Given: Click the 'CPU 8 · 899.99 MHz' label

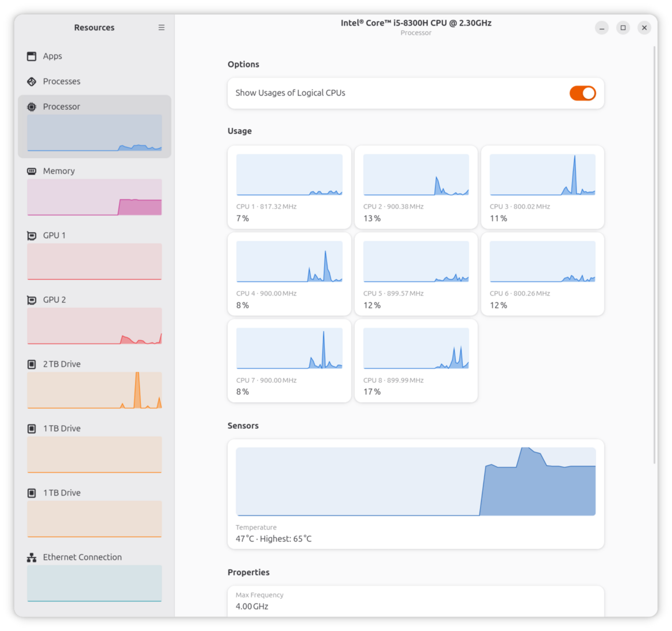Looking at the screenshot, I should click(x=393, y=380).
